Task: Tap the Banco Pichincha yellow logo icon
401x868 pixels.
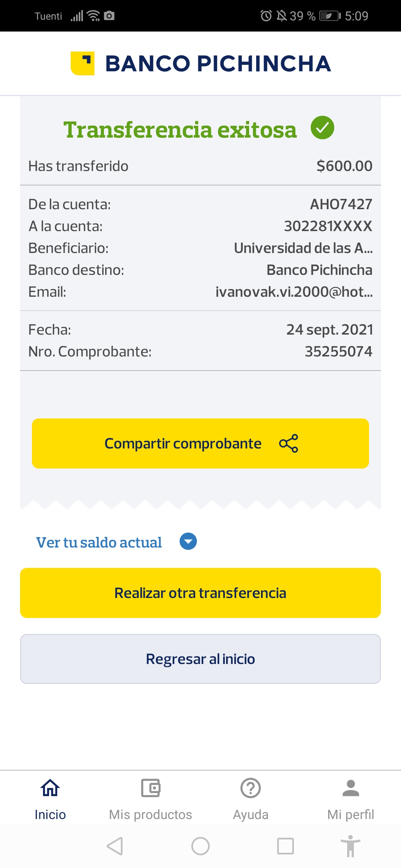Action: [82, 63]
